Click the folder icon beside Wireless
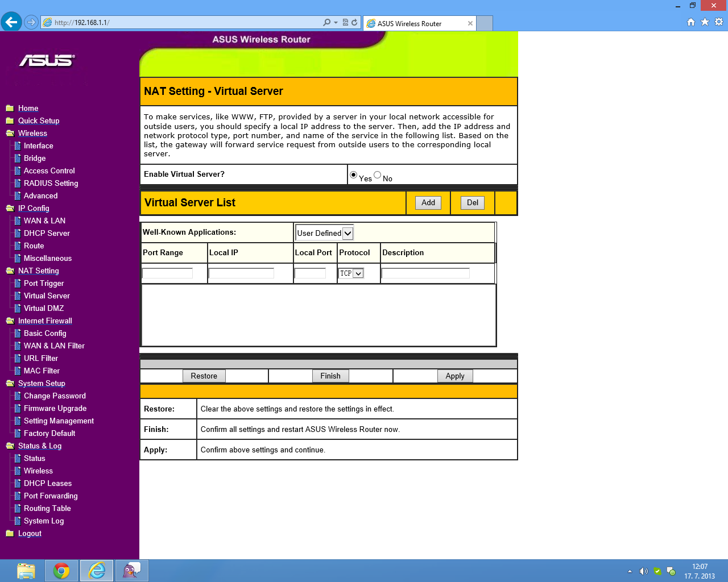 10,133
